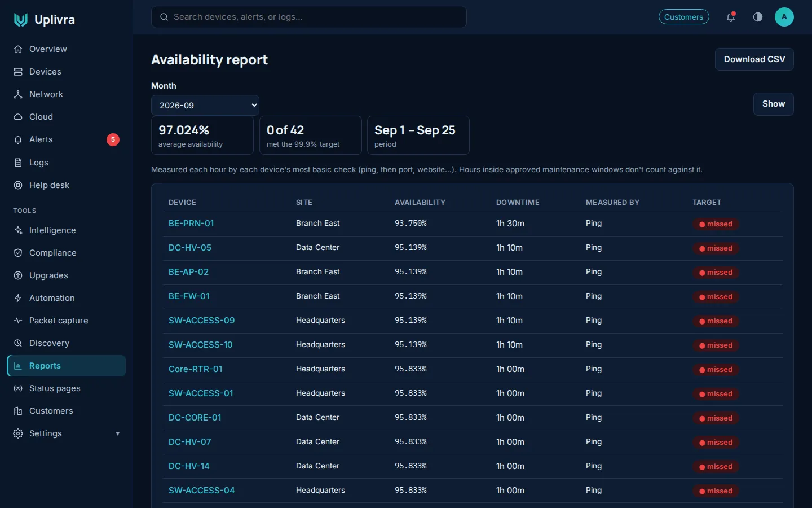
Task: Open the Network menu item
Action: tap(66, 94)
